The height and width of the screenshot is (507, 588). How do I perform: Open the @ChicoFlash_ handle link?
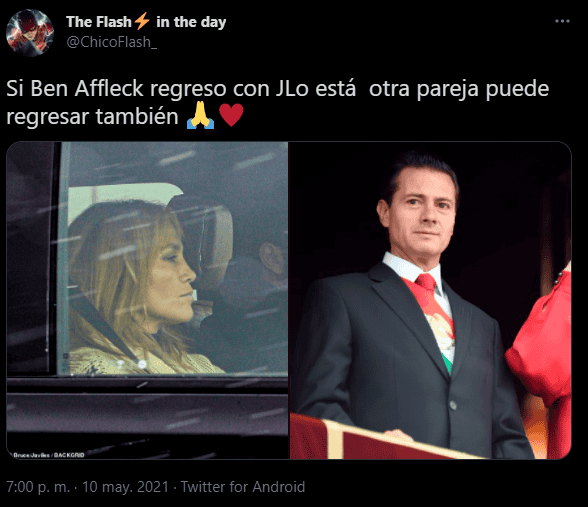click(x=112, y=42)
